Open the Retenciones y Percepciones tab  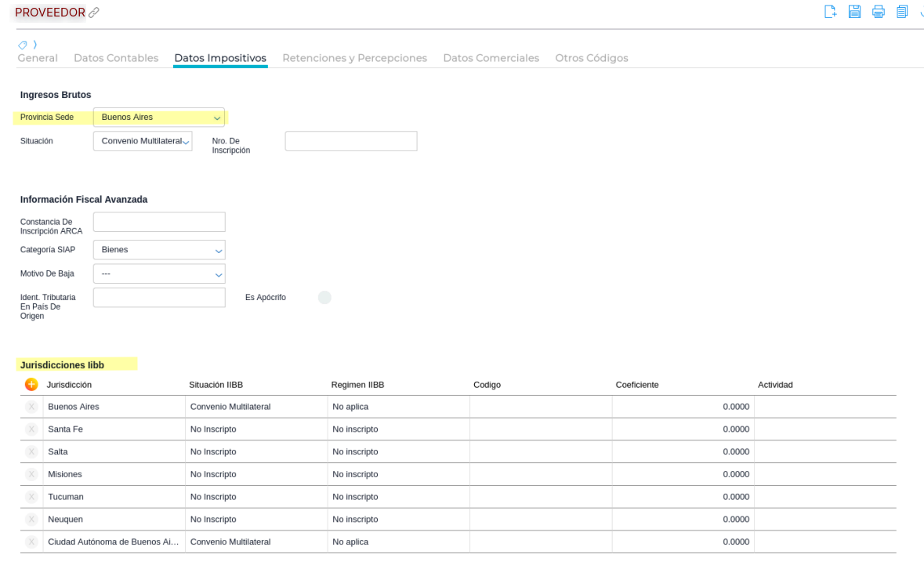(x=354, y=58)
